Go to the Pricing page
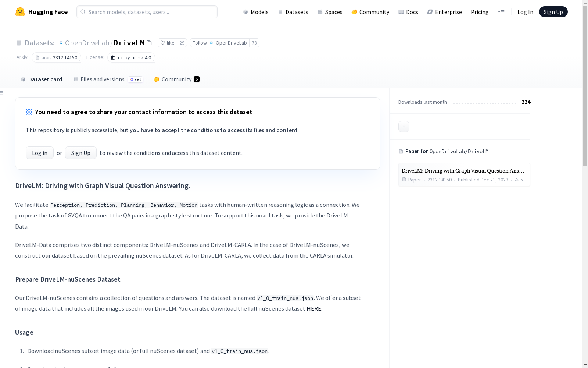The height and width of the screenshot is (368, 588). point(480,12)
